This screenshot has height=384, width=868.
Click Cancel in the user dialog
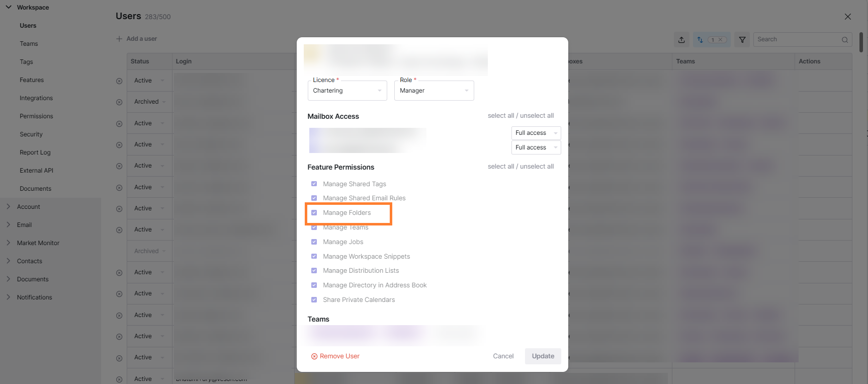503,356
